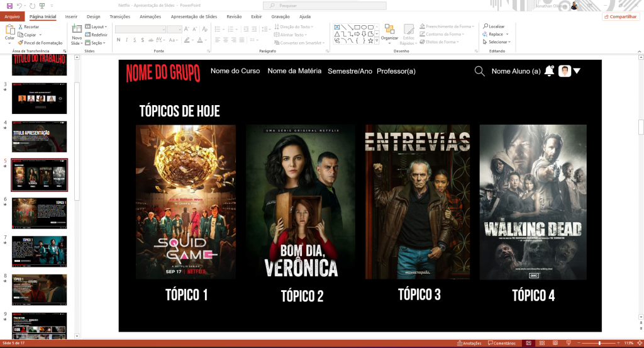Fit slide to current window

(x=639, y=343)
